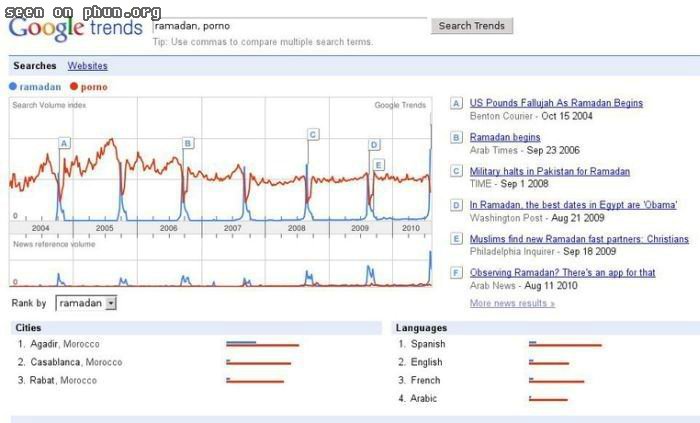Click the F news marker icon in the list

click(x=456, y=273)
